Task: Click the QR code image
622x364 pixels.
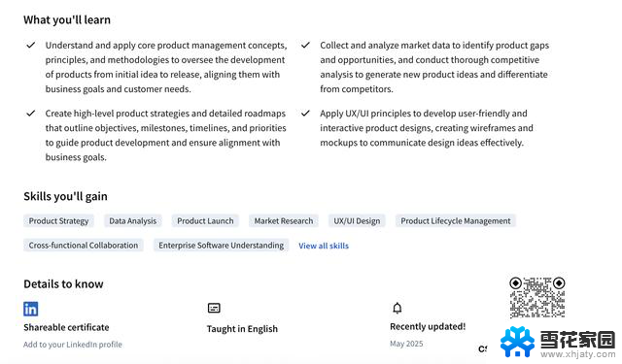Action: coord(537,297)
